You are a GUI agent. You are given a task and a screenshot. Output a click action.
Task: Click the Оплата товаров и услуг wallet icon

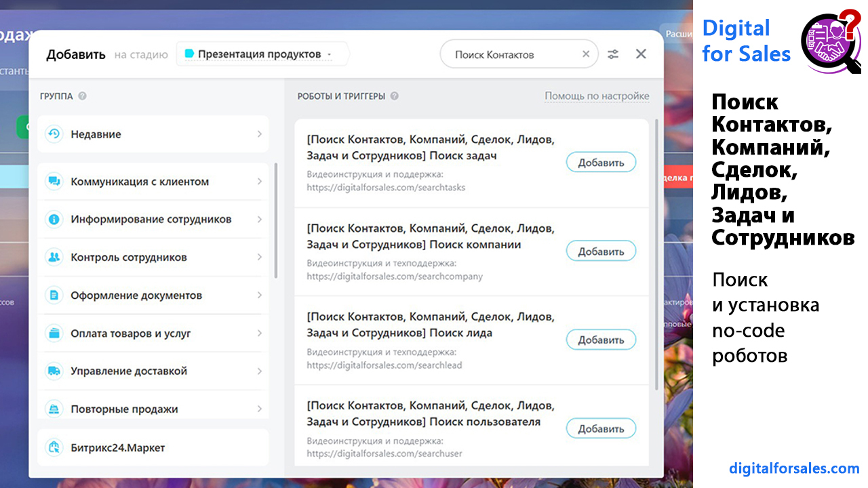point(54,333)
